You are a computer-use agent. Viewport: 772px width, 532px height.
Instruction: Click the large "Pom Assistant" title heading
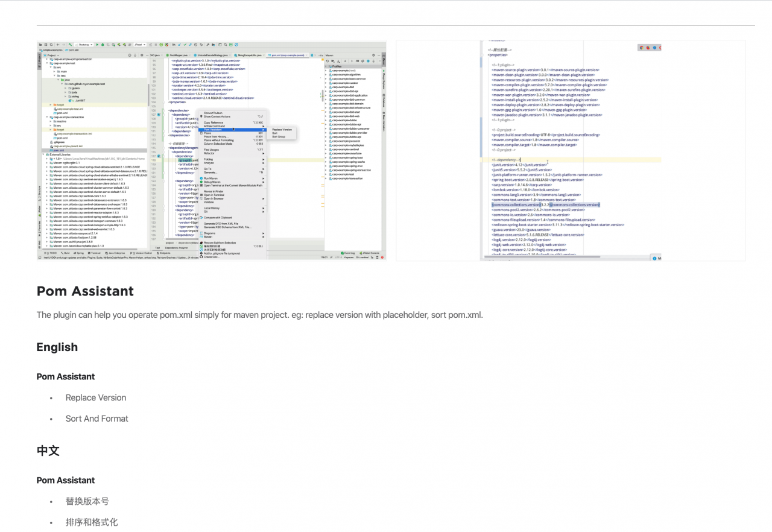pyautogui.click(x=85, y=291)
